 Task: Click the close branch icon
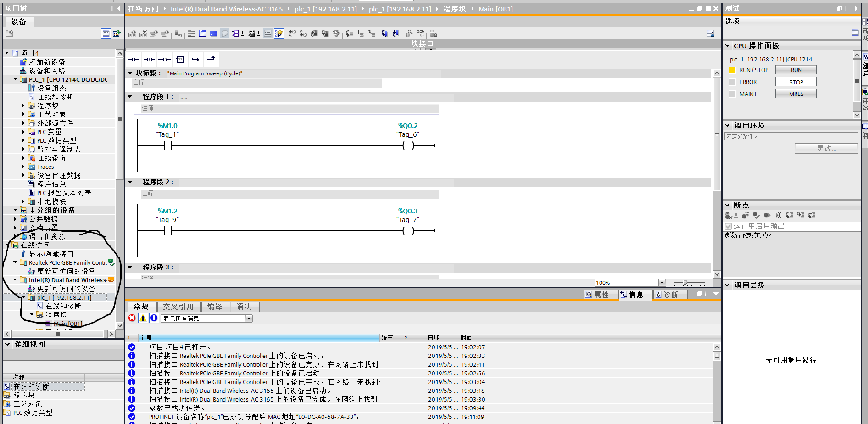[x=211, y=59]
